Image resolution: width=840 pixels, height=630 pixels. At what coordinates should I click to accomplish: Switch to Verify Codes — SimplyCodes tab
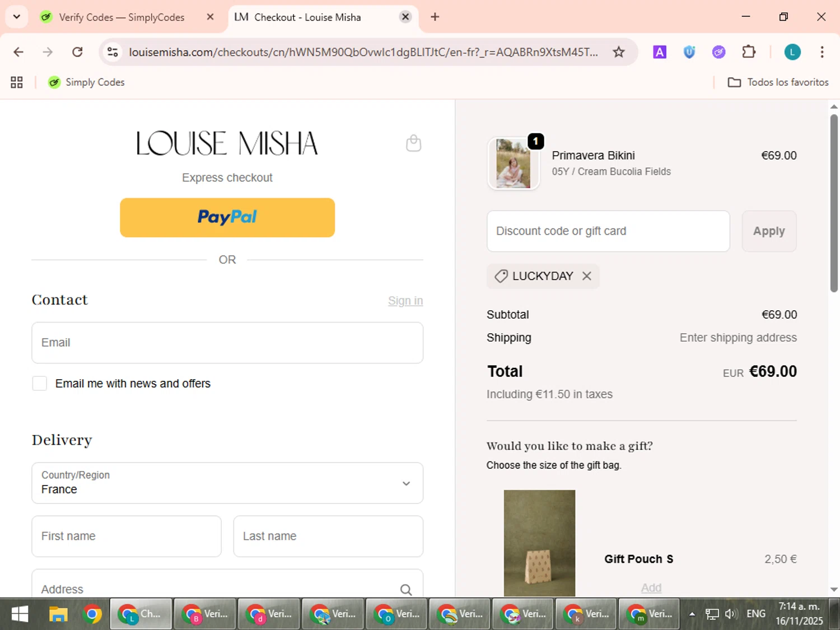click(122, 17)
